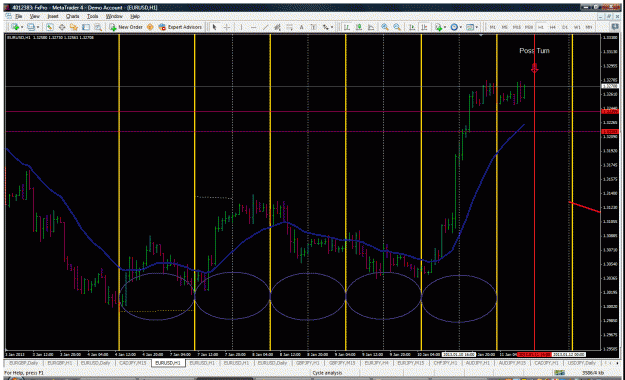This screenshot has height=380, width=625.
Task: Zoom out of the chart
Action: (397, 27)
